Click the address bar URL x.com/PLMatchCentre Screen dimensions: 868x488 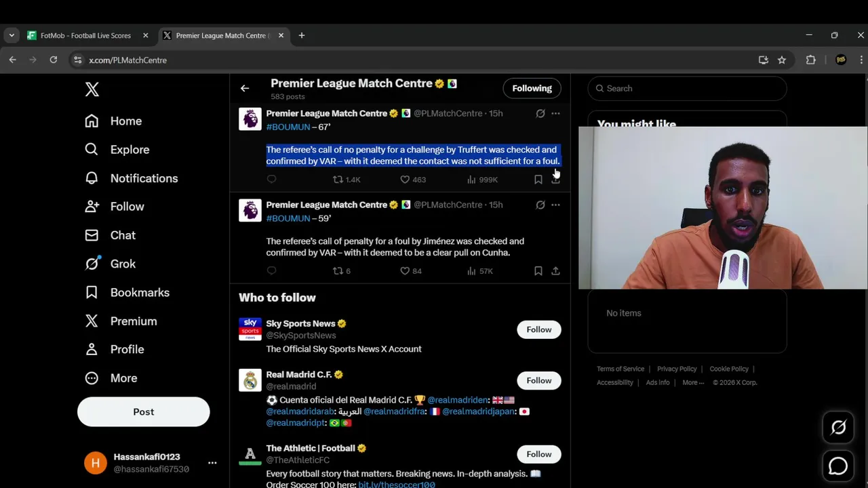click(x=128, y=60)
